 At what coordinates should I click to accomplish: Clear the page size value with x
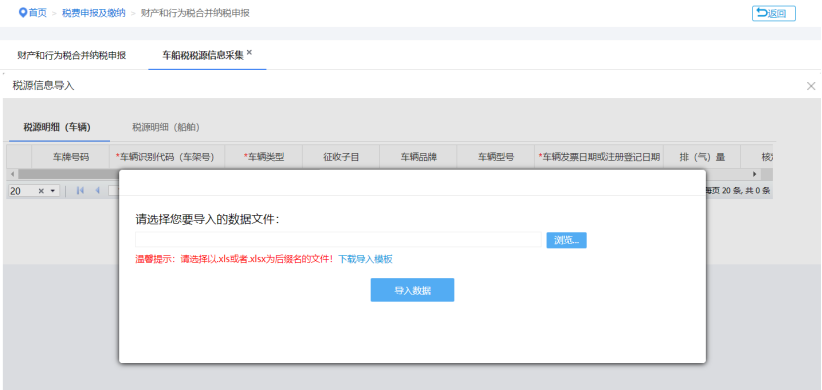41,191
